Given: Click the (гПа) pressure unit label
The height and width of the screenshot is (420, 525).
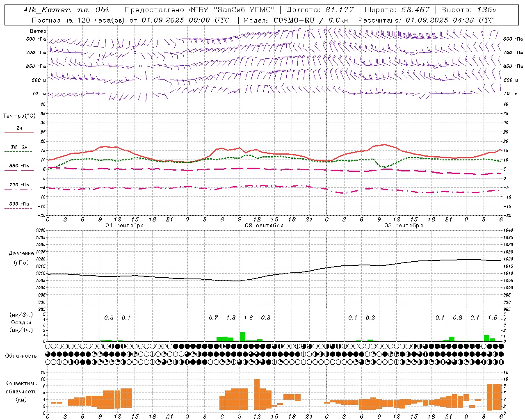Looking at the screenshot, I should [21, 263].
